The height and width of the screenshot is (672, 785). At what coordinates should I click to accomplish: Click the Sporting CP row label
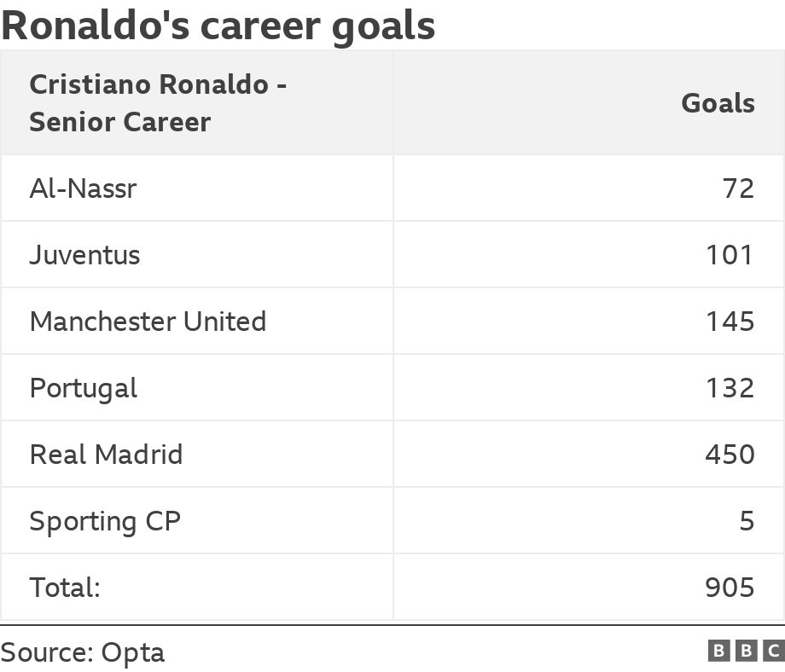tap(105, 520)
